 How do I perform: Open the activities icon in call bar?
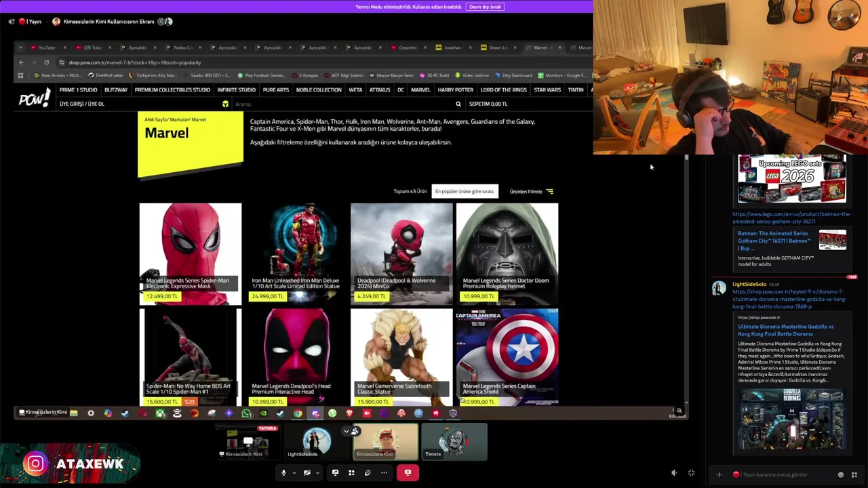[x=351, y=472]
